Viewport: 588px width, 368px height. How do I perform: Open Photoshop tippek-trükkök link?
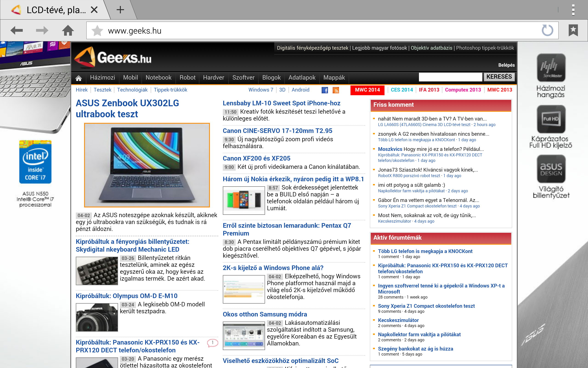tap(485, 48)
